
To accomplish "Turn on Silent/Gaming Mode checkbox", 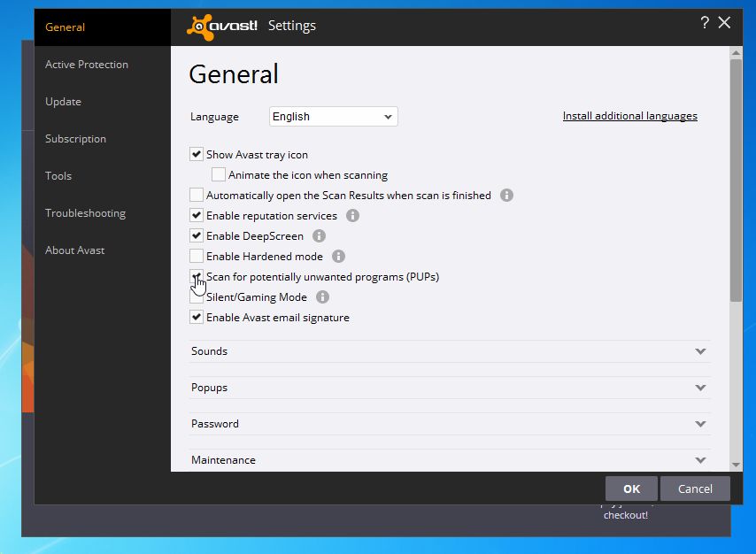I will pyautogui.click(x=197, y=296).
